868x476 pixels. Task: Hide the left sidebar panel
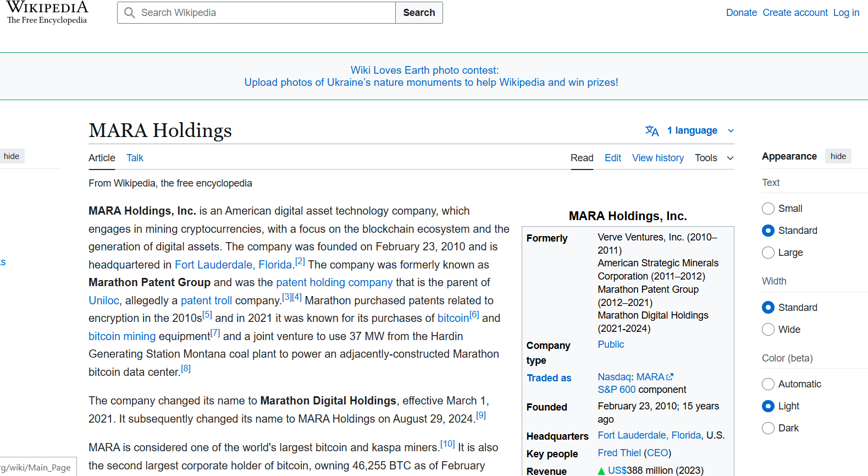coord(12,156)
